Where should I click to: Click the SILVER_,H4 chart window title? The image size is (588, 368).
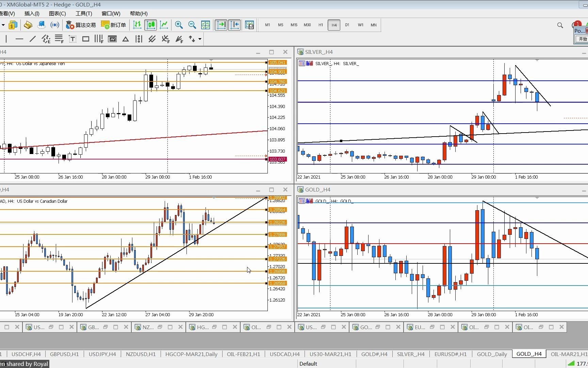point(319,52)
